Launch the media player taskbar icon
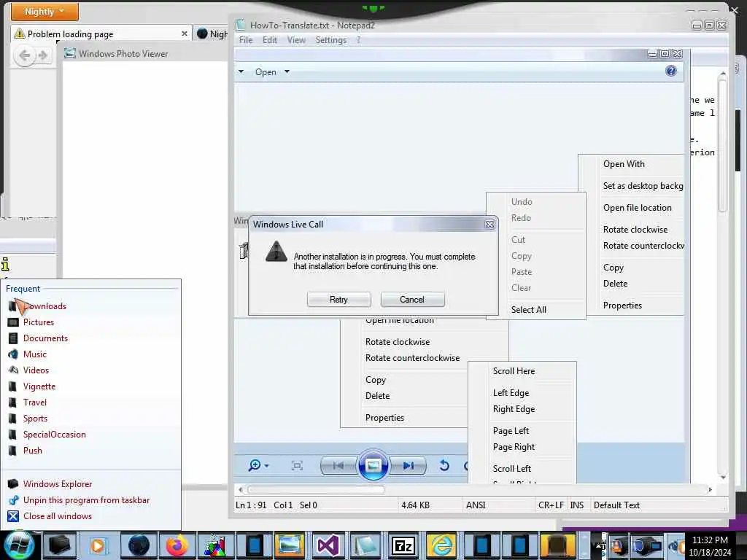This screenshot has height=560, width=747. click(98, 545)
